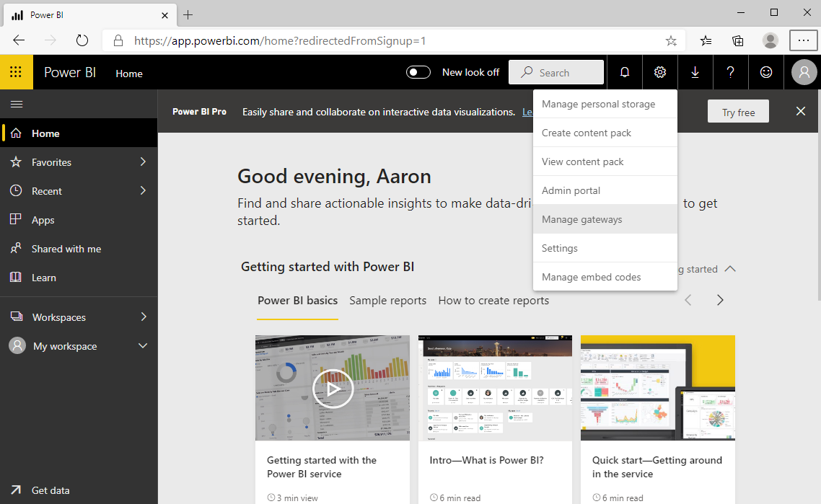The height and width of the screenshot is (504, 821).
Task: Click the Recent clock icon
Action: coord(16,191)
